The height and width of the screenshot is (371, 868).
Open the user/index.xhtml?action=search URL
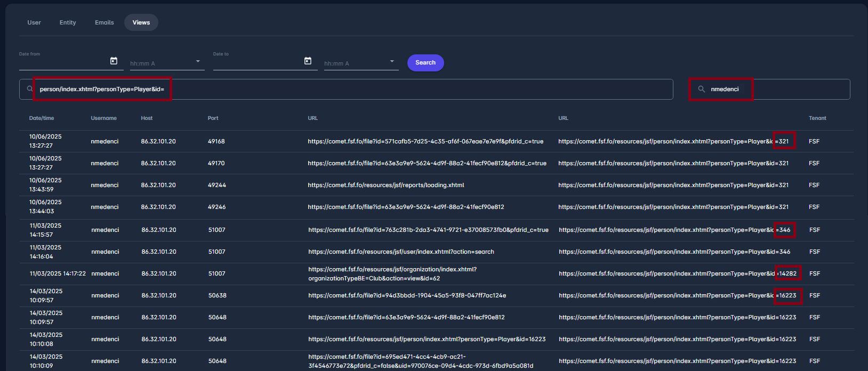point(401,252)
